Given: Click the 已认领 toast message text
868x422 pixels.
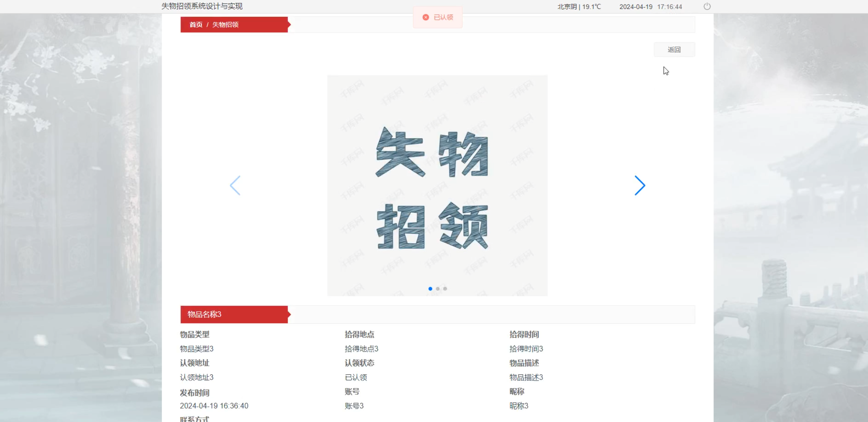Looking at the screenshot, I should coord(443,17).
